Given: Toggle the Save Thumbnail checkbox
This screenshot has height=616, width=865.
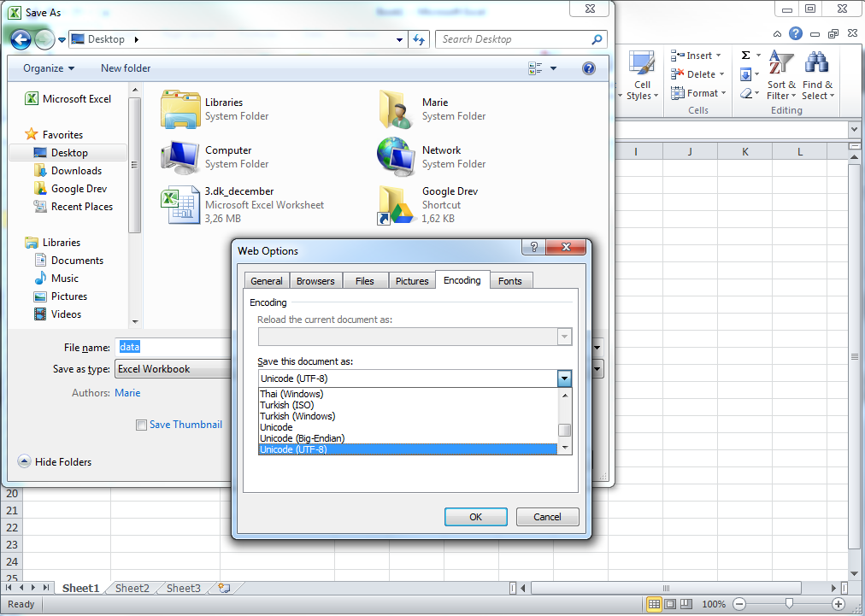Looking at the screenshot, I should coord(141,425).
